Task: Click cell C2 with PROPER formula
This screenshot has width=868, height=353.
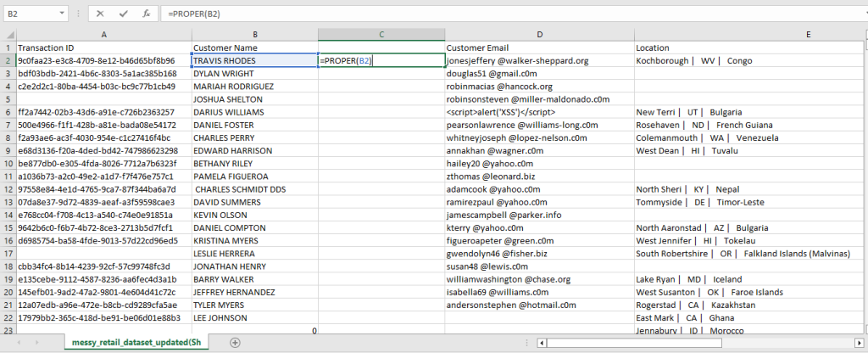Action: pyautogui.click(x=381, y=60)
